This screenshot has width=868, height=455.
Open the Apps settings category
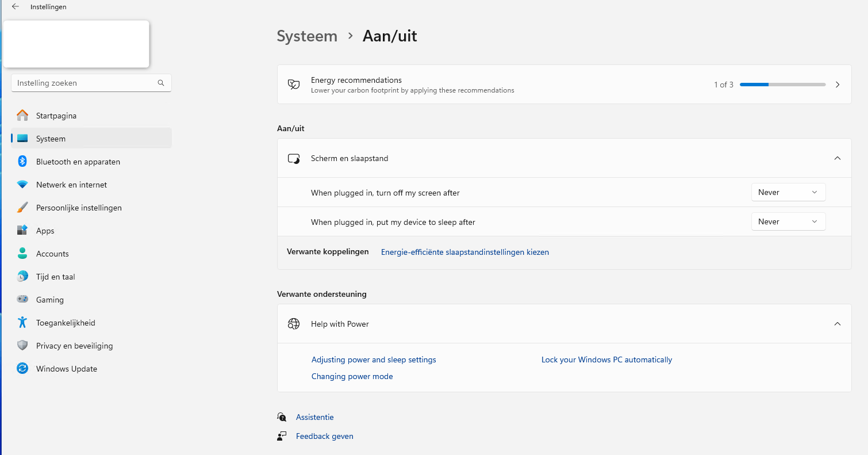tap(45, 231)
